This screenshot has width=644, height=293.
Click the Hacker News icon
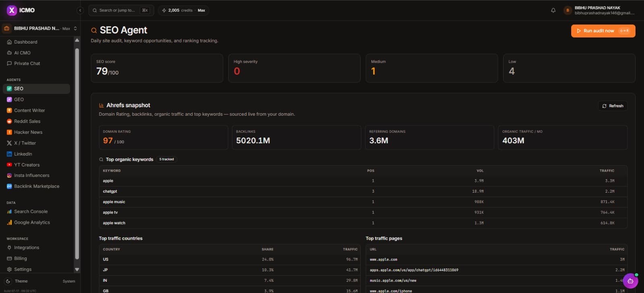coord(9,132)
